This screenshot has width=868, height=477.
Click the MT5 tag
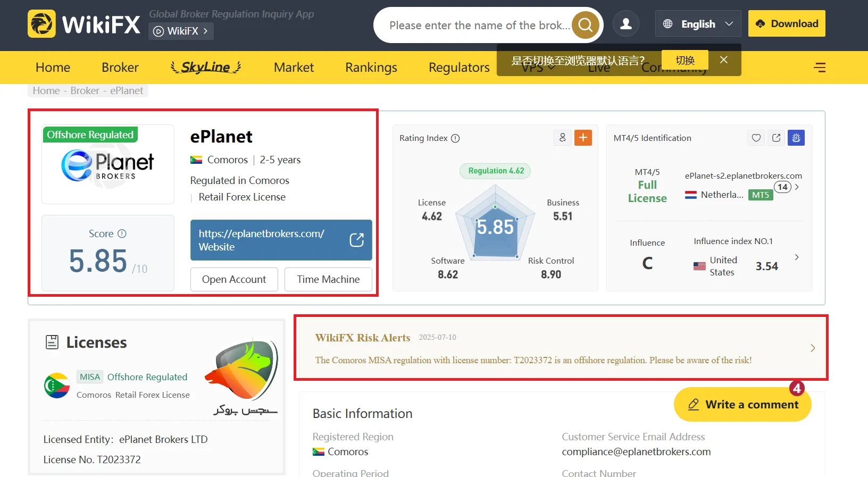[x=761, y=195]
